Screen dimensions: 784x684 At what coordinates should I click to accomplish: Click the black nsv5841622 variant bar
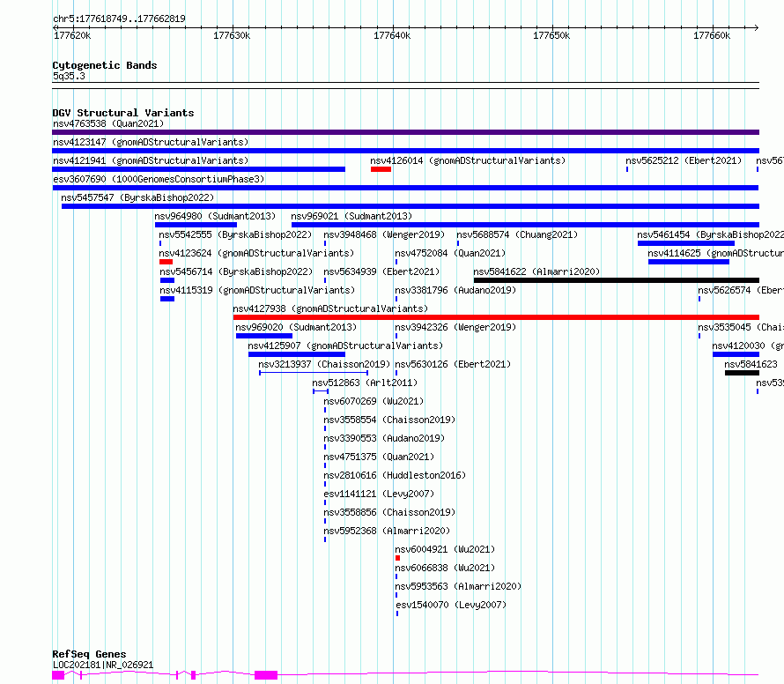(617, 280)
